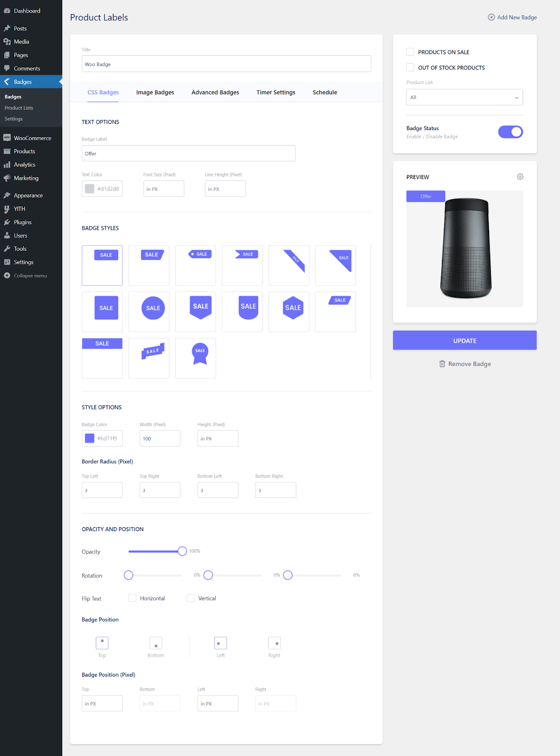Click the Top badge position pixel field
Screen dimensions: 560x756
click(102, 703)
